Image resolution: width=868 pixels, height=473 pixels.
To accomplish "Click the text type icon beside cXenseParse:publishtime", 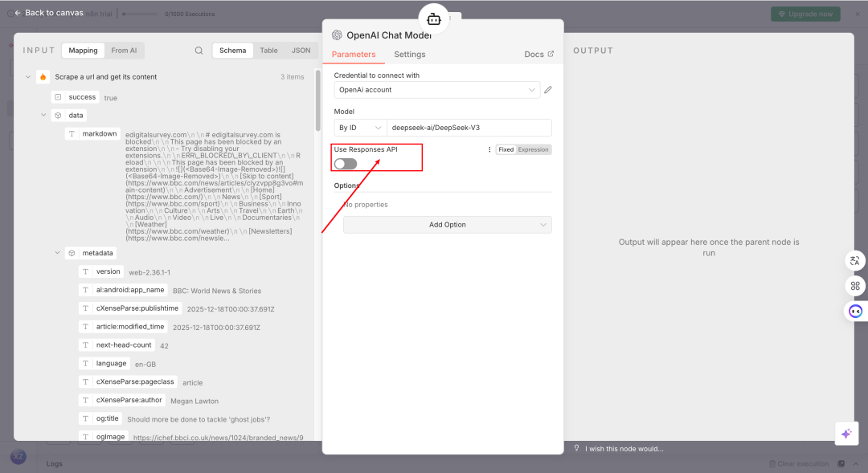I will click(x=86, y=308).
